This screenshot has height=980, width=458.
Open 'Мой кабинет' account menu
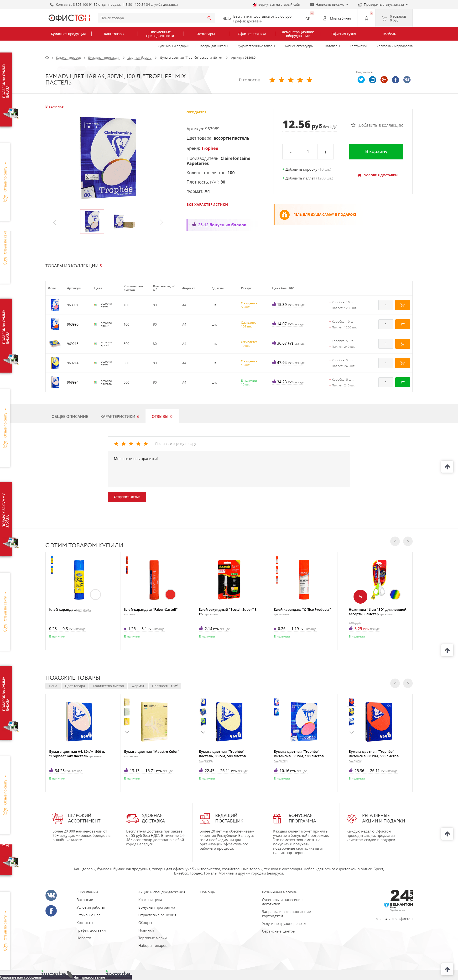pyautogui.click(x=337, y=18)
